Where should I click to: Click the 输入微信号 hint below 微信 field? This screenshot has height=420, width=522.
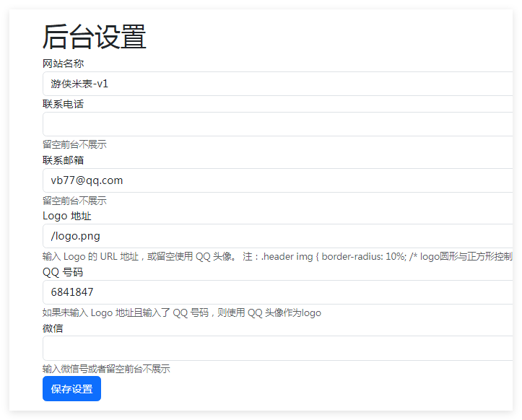point(106,369)
